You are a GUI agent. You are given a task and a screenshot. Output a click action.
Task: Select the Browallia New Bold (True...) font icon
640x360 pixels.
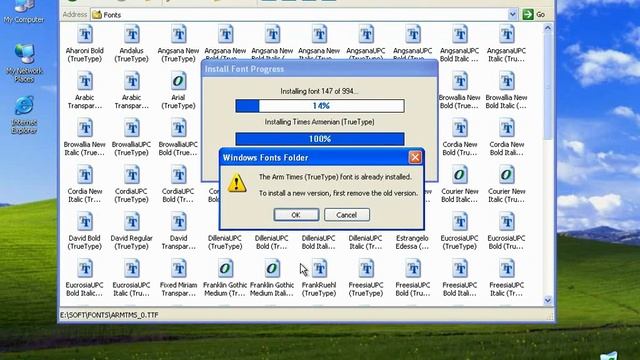point(460,81)
